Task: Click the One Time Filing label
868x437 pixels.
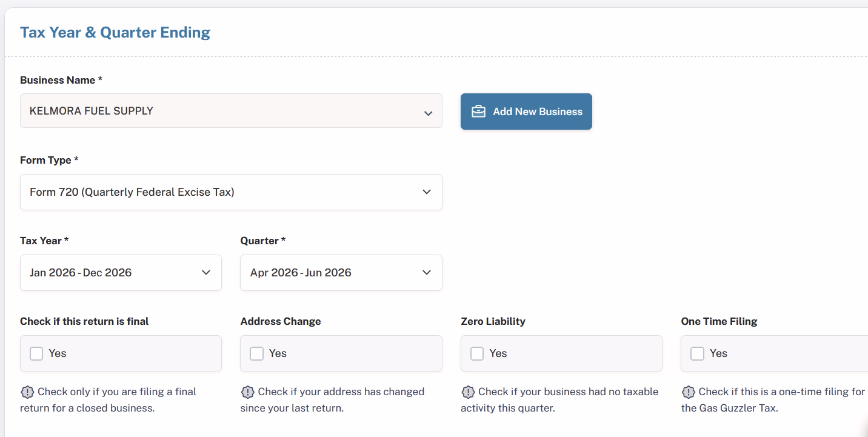Action: pyautogui.click(x=719, y=321)
